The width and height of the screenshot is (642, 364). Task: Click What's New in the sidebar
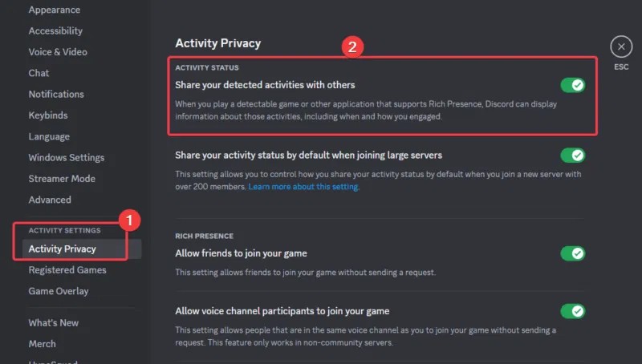pos(54,322)
